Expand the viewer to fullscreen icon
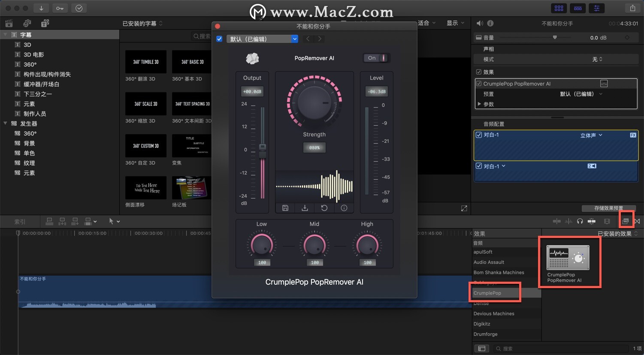This screenshot has height=355, width=644. click(x=464, y=208)
